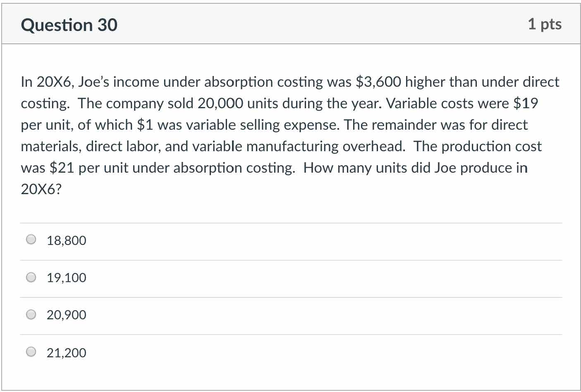581x392 pixels.
Task: Click the "20,900" answer label text
Action: (66, 315)
